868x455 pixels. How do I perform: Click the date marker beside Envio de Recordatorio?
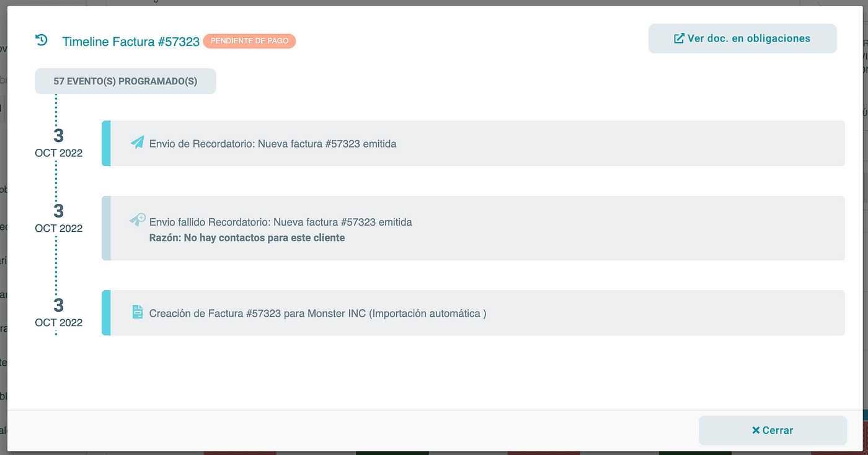pos(58,143)
